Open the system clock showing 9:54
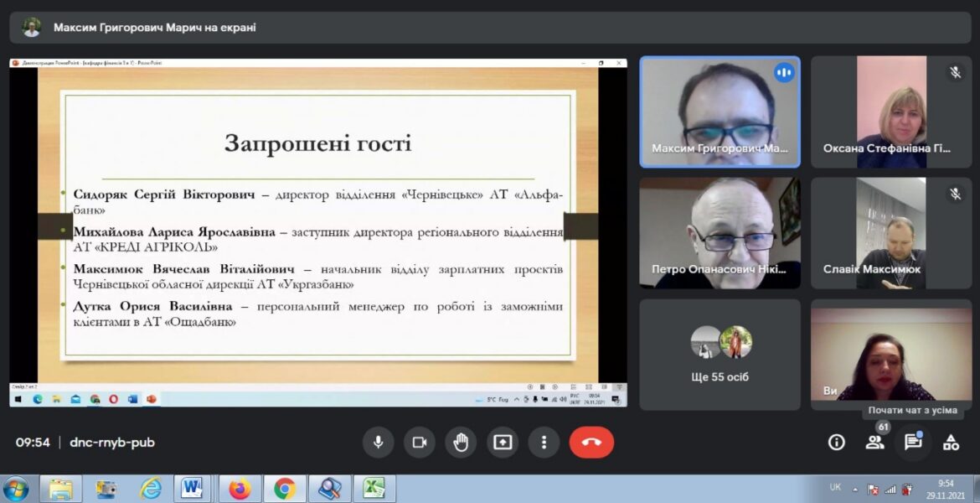980x503 pixels. click(x=946, y=489)
